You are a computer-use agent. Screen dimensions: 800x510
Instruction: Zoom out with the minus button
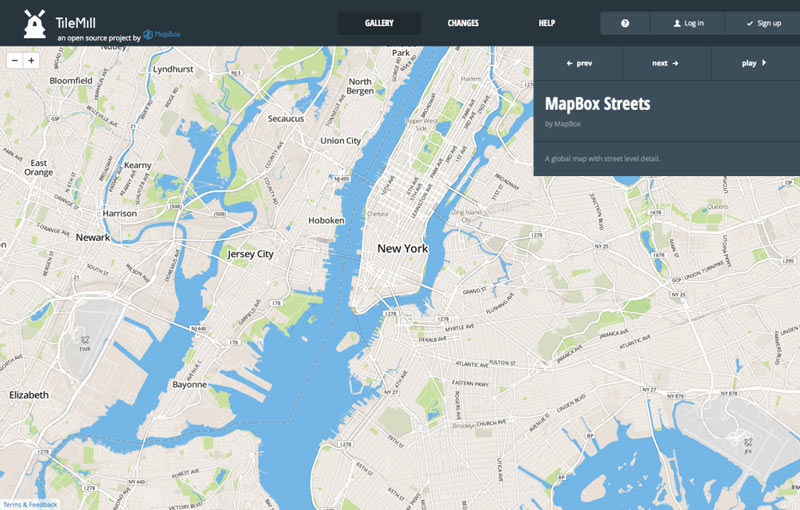(x=15, y=60)
